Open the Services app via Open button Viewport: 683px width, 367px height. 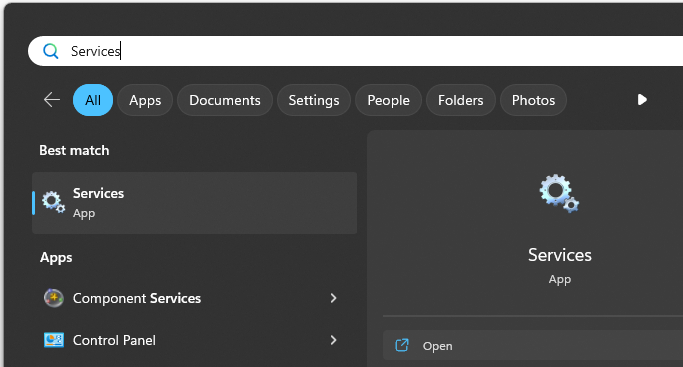(533, 345)
